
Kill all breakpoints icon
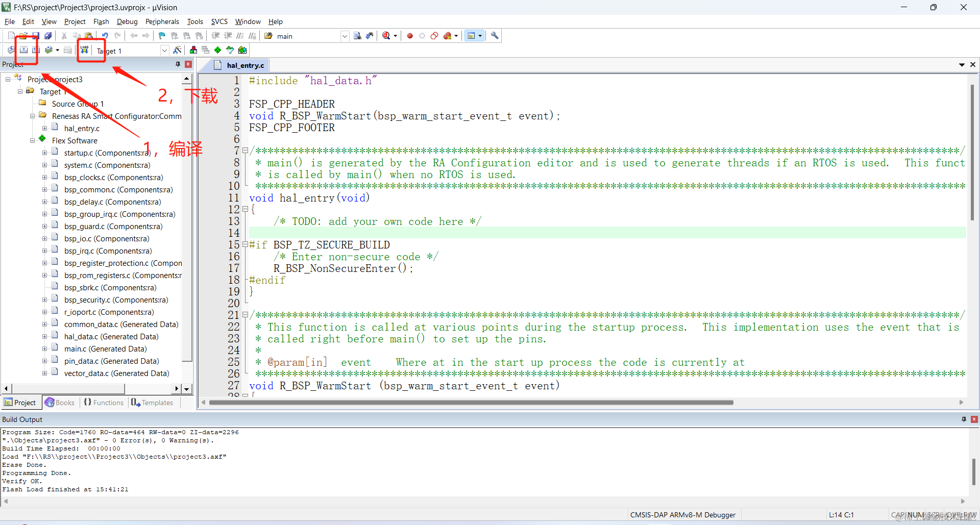click(448, 36)
